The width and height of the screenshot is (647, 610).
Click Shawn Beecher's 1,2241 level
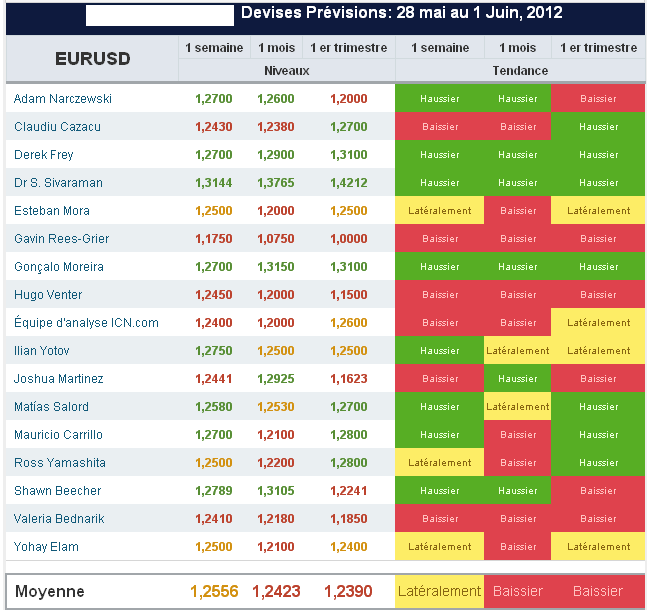click(349, 491)
